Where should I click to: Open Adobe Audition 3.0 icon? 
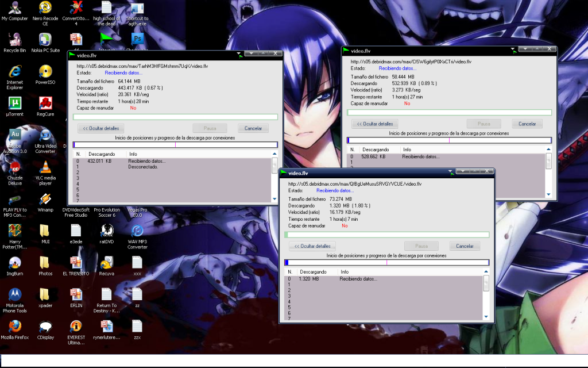(x=14, y=141)
